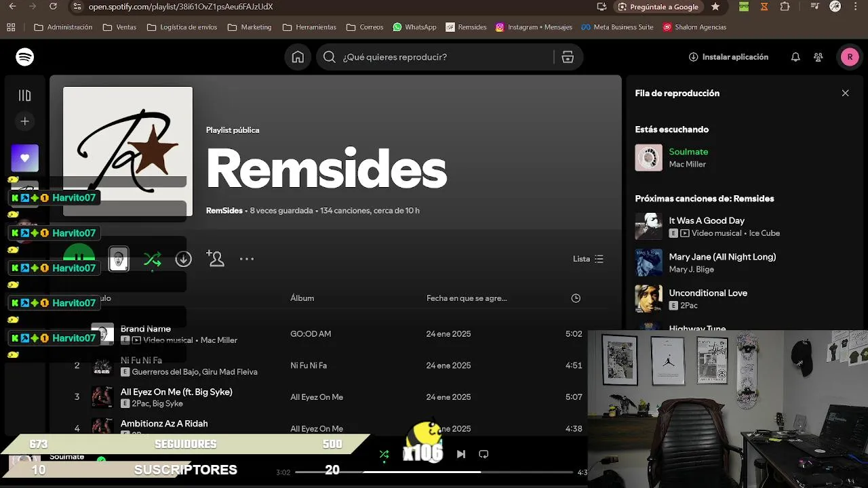
Task: Skip to next track in player bar
Action: (461, 454)
